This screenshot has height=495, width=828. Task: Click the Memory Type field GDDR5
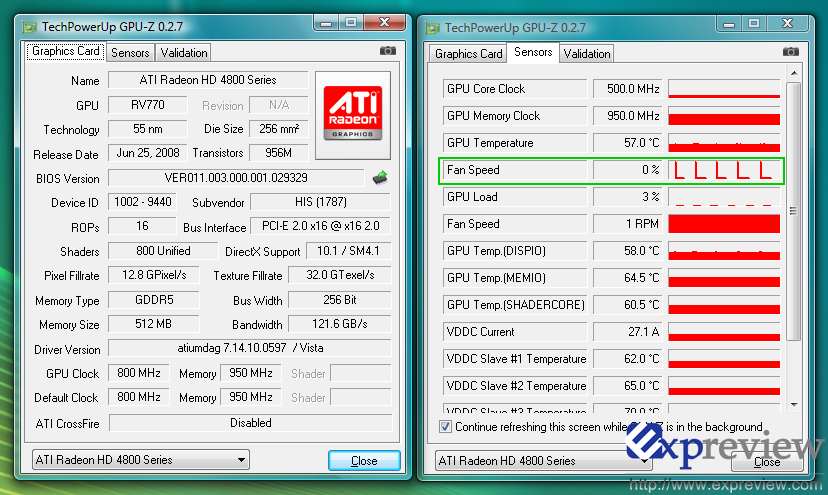(x=154, y=300)
